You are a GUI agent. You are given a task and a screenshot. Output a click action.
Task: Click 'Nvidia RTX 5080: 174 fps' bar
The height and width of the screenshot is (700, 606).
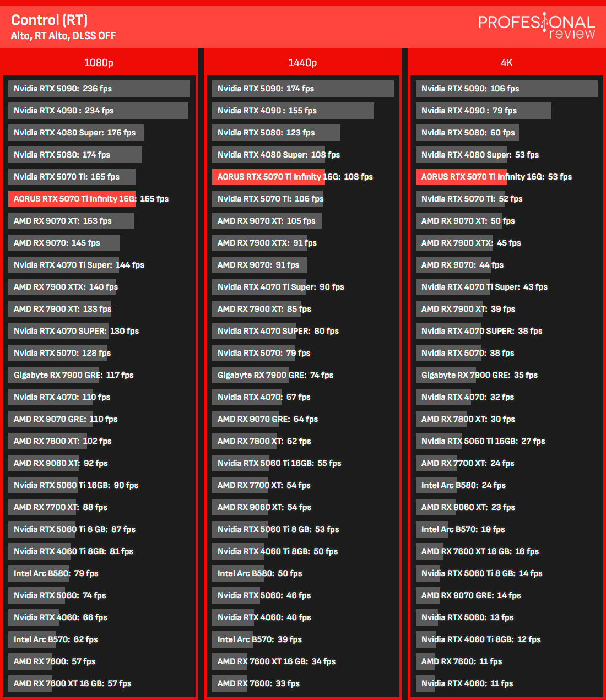pyautogui.click(x=75, y=155)
